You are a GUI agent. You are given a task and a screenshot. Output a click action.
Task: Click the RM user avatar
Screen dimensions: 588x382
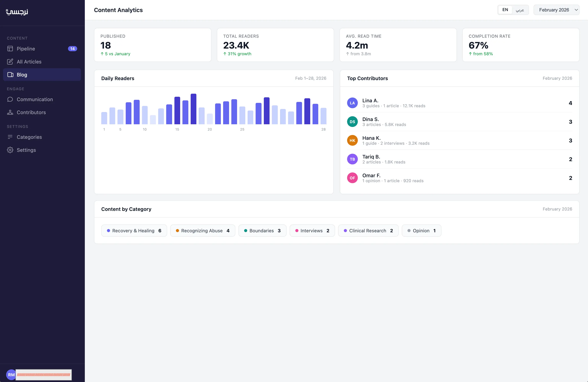click(11, 375)
